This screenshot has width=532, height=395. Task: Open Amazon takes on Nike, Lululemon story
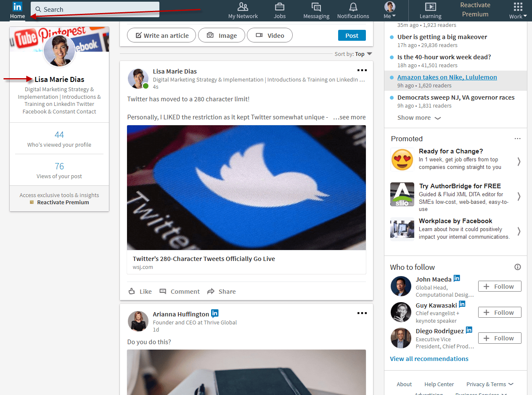tap(447, 77)
